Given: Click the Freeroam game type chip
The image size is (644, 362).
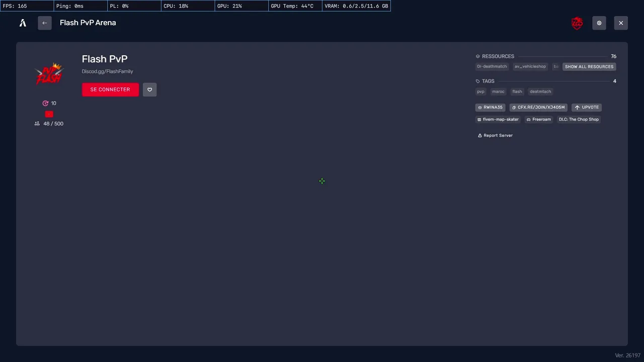Looking at the screenshot, I should pos(538,120).
